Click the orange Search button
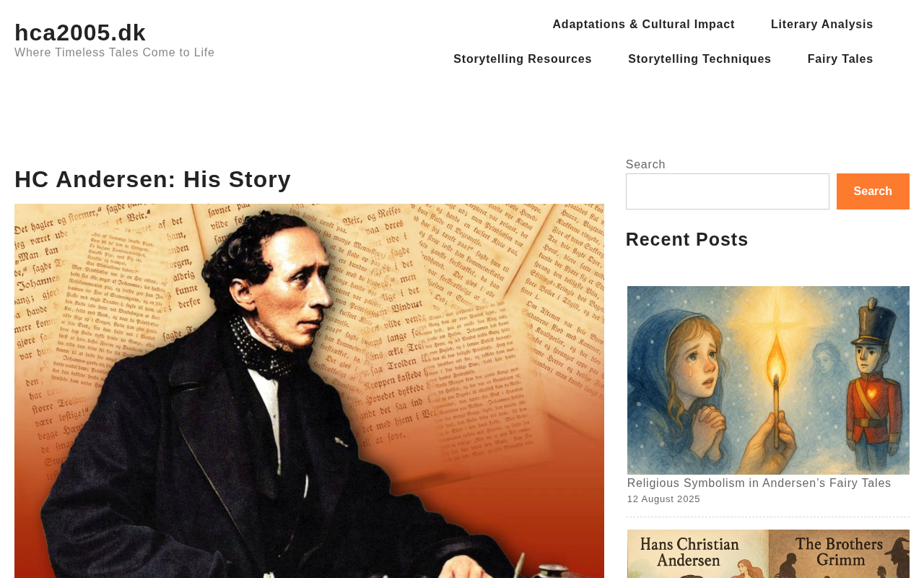This screenshot has width=924, height=578. (x=873, y=191)
